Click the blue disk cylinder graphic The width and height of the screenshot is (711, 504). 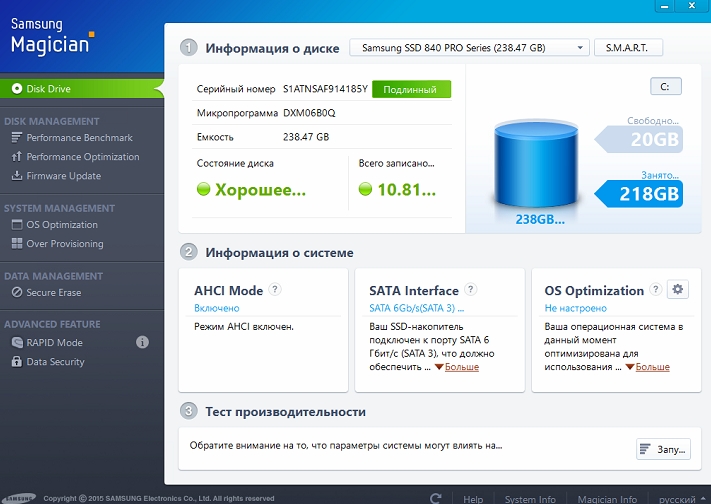click(x=539, y=167)
